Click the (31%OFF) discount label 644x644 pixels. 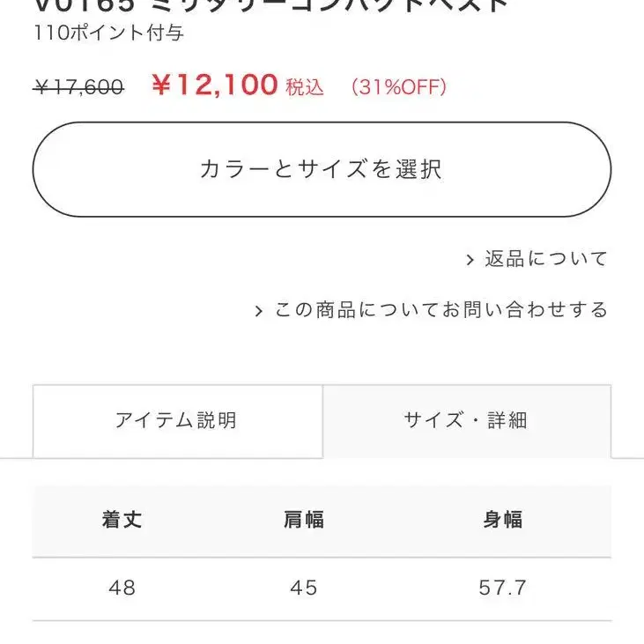coord(399,87)
